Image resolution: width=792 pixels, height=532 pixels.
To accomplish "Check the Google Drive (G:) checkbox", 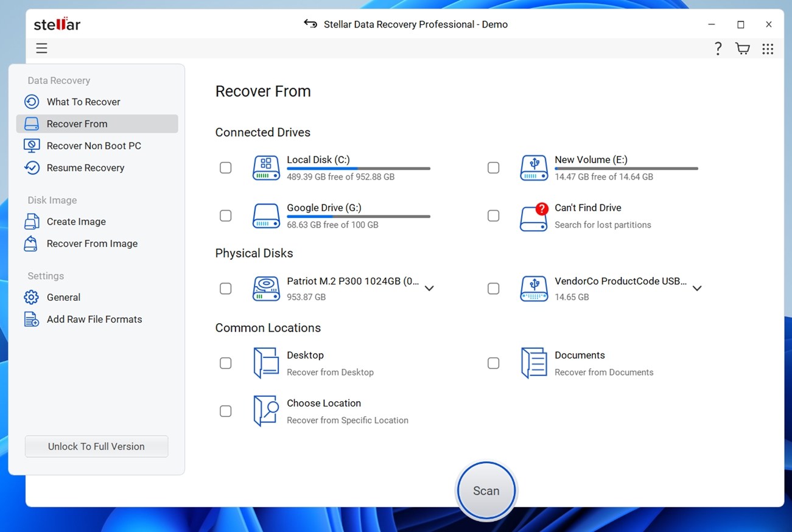I will click(225, 215).
